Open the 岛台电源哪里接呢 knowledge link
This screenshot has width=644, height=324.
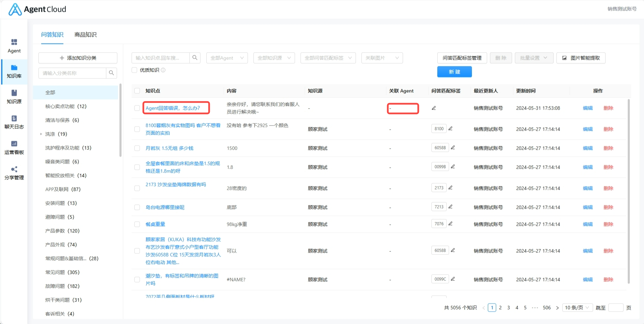165,207
